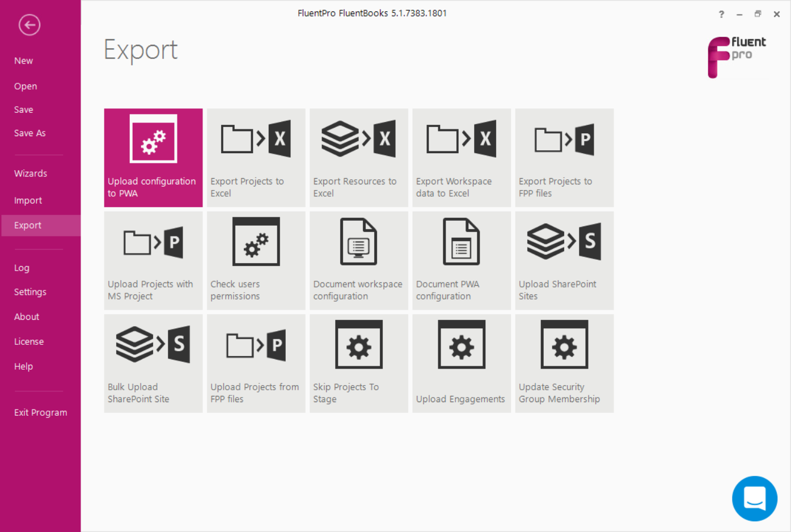Choose the Export Projects to FPP files tile

[x=564, y=158]
